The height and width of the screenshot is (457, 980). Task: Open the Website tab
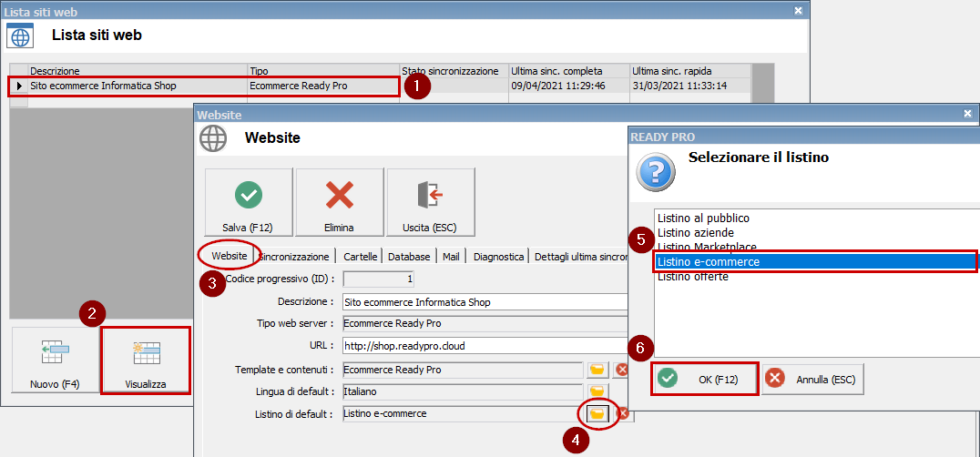click(229, 256)
